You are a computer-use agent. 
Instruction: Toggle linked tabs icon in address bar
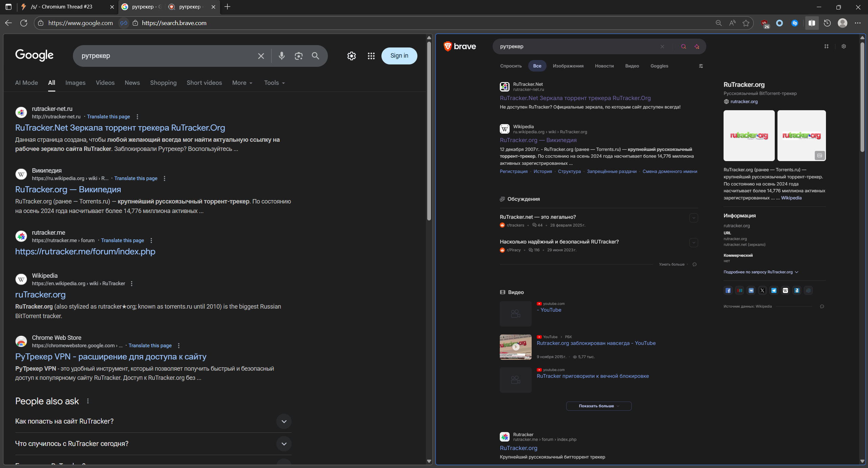(x=124, y=23)
